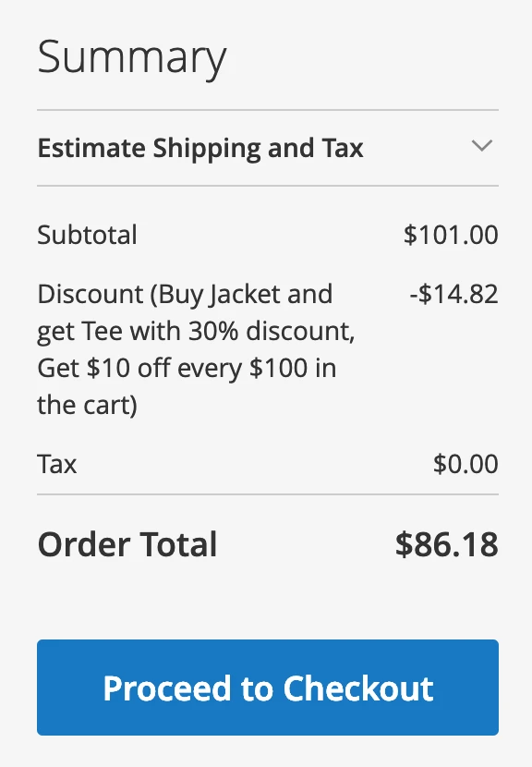Select the Summary heading
532x767 pixels.
(x=130, y=57)
